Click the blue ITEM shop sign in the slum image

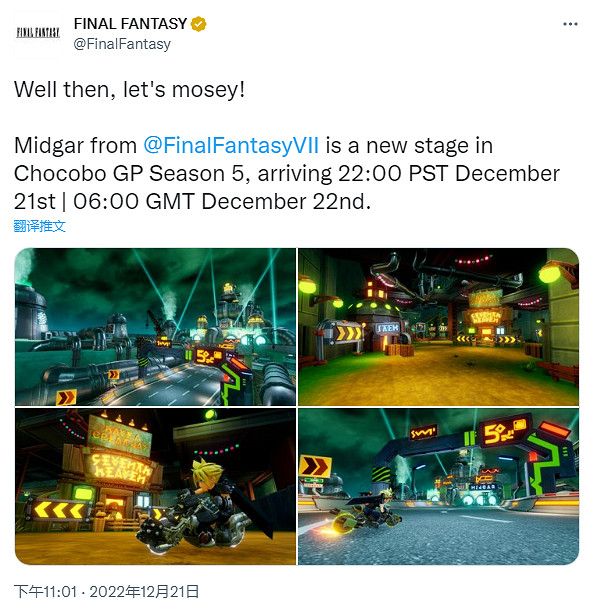[x=388, y=328]
